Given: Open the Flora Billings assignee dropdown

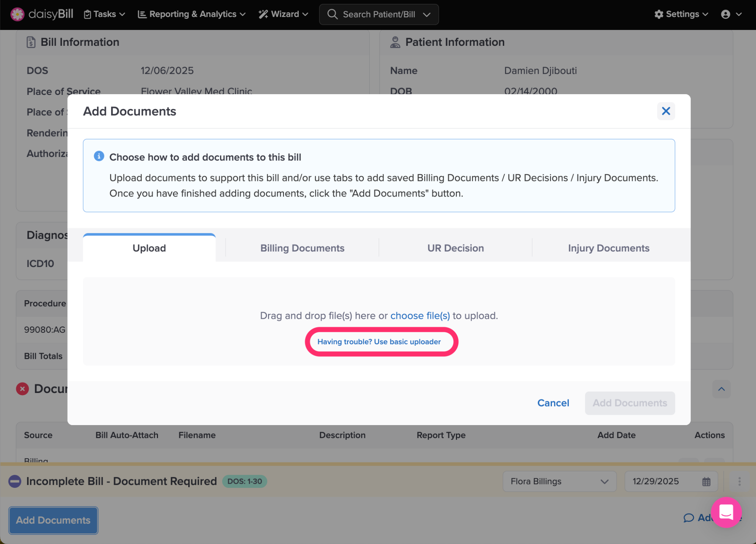Looking at the screenshot, I should [559, 481].
